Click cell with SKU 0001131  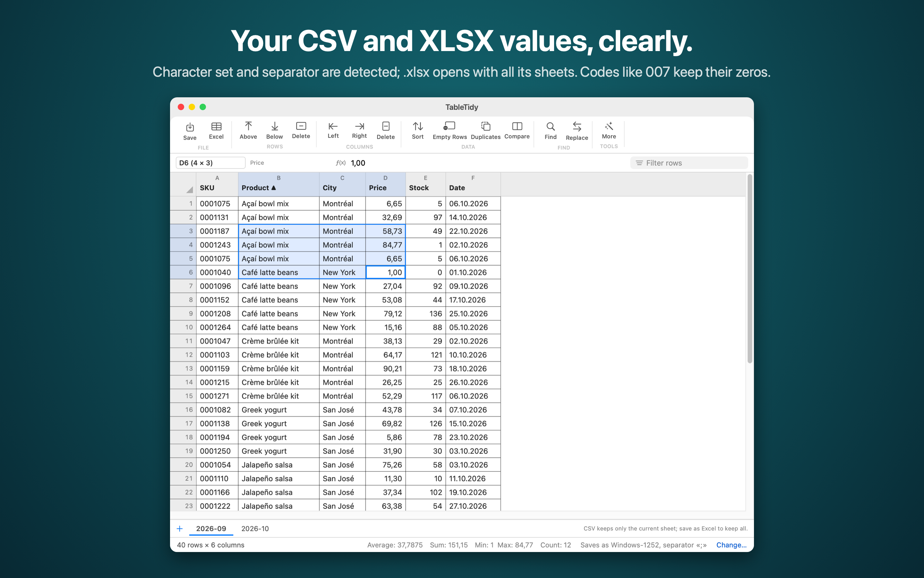pyautogui.click(x=217, y=217)
